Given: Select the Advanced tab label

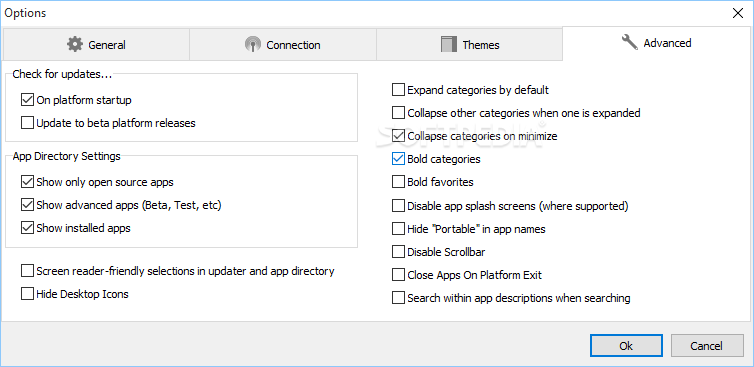Looking at the screenshot, I should tap(667, 43).
